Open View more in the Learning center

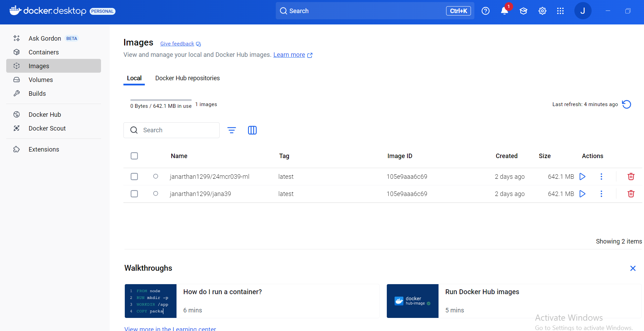[170, 329]
